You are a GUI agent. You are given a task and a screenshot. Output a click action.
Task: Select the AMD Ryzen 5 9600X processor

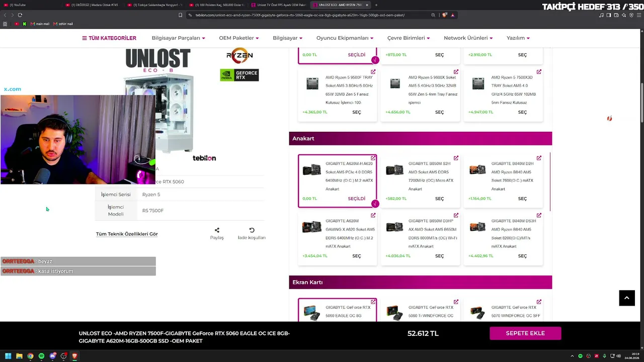(439, 112)
